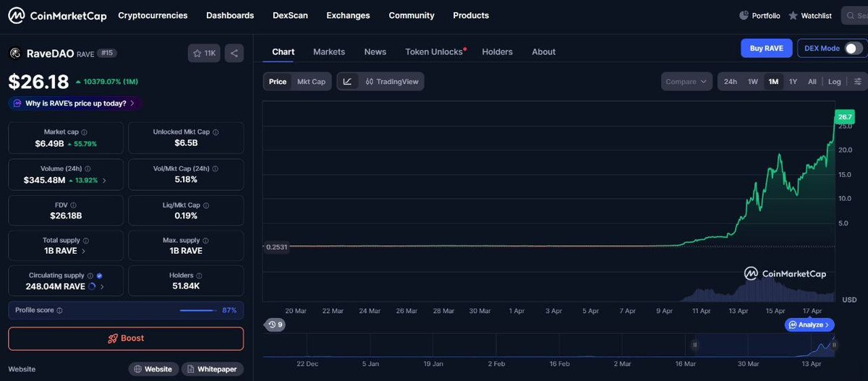Switch to the Chart tab
This screenshot has height=381, width=868.
point(284,52)
